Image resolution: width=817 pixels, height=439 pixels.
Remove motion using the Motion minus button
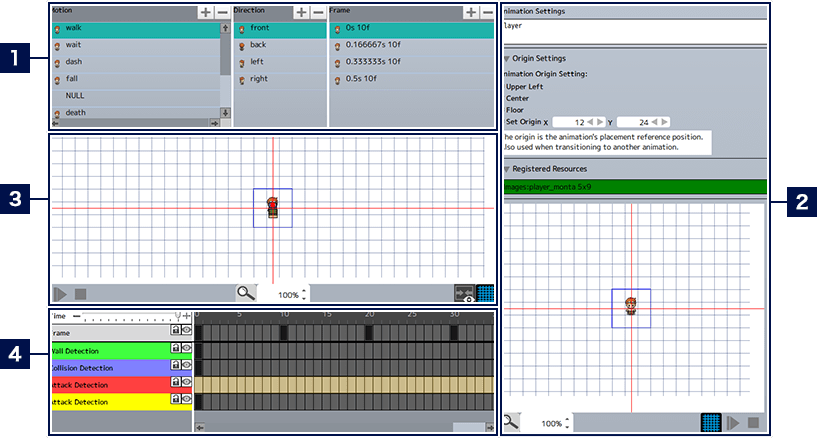point(222,12)
